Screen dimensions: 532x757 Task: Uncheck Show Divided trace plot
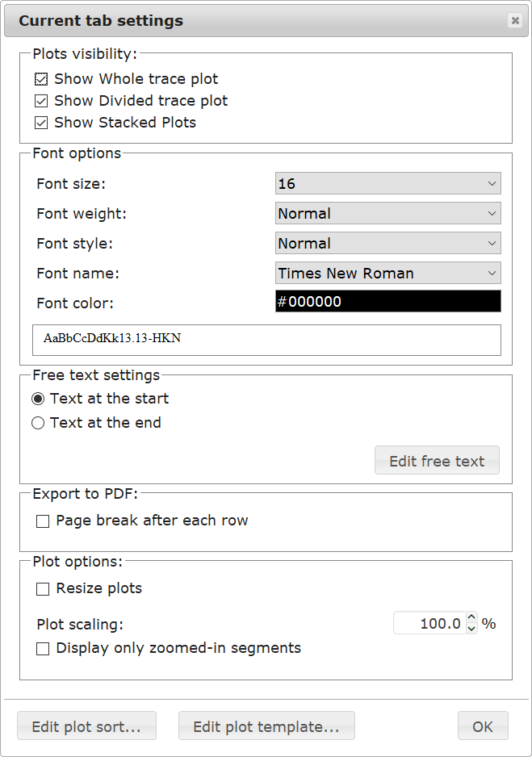point(41,101)
